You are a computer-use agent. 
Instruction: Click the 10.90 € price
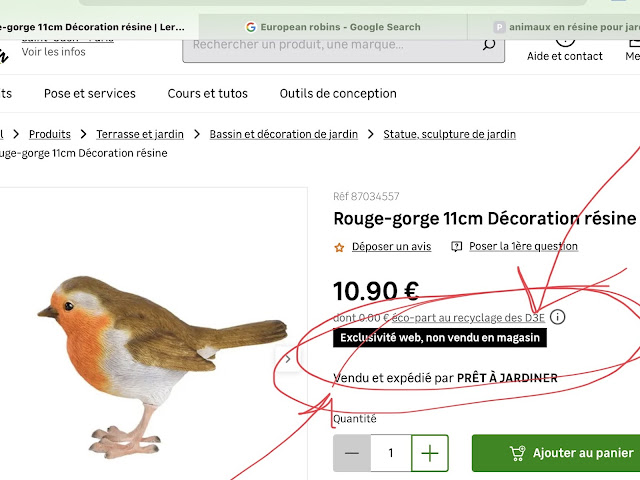coord(376,291)
